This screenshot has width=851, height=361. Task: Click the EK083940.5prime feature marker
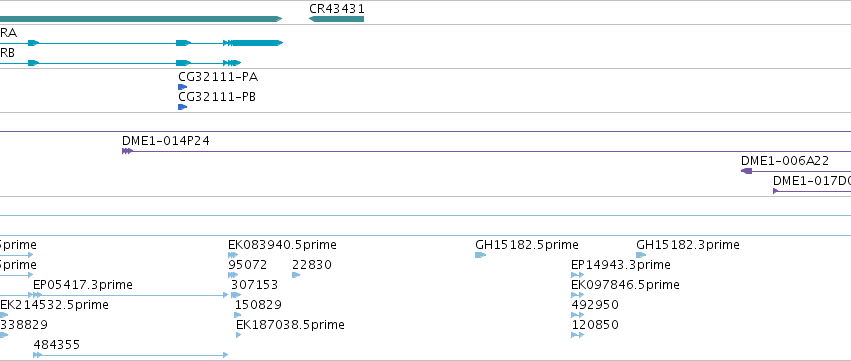(233, 255)
